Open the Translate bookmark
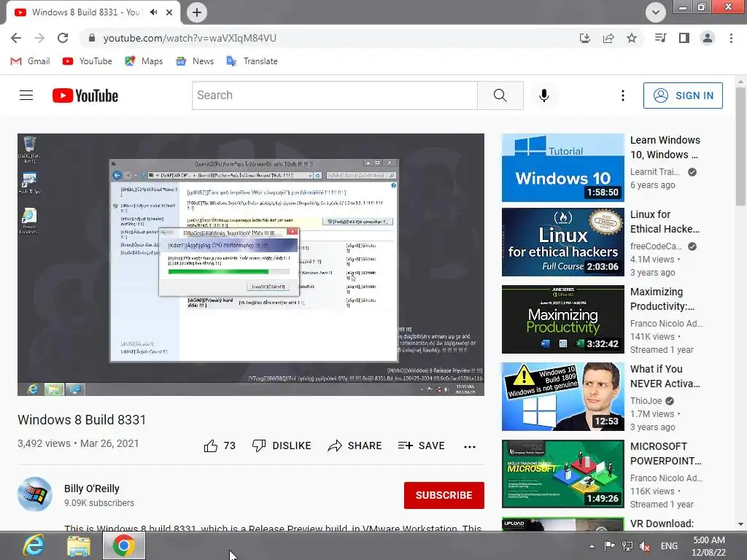The height and width of the screenshot is (560, 747). coord(252,61)
